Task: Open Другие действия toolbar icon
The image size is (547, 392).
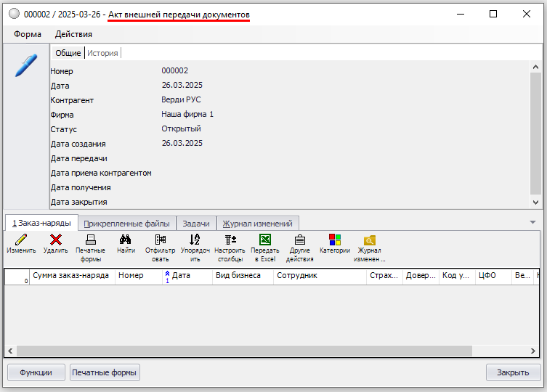Action: (299, 240)
